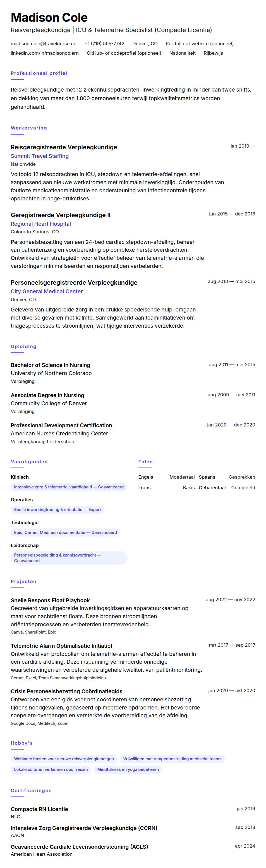Screen dimensions: 266x868
Task: Click project 'Crisis Personeelsbezetting Coördinatiegids'
Action: pyautogui.click(x=66, y=691)
